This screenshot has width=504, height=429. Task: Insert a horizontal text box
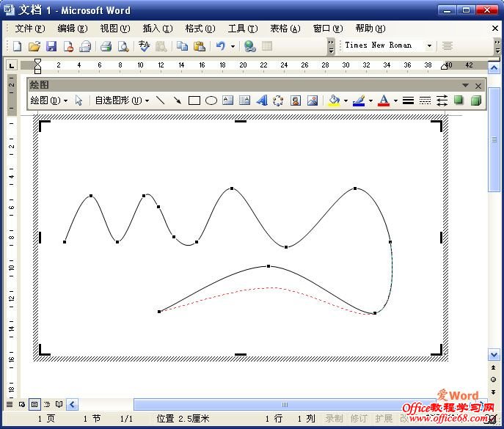tap(228, 100)
